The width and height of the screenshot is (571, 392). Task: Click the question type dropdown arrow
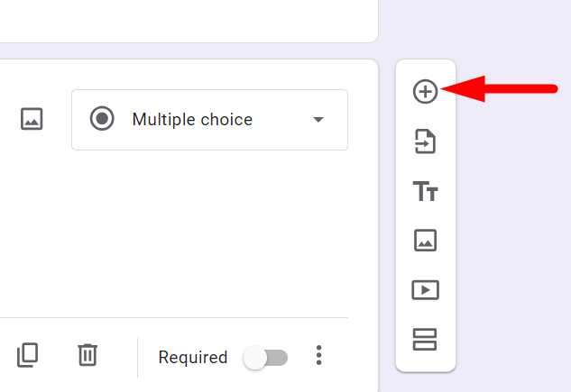coord(318,120)
